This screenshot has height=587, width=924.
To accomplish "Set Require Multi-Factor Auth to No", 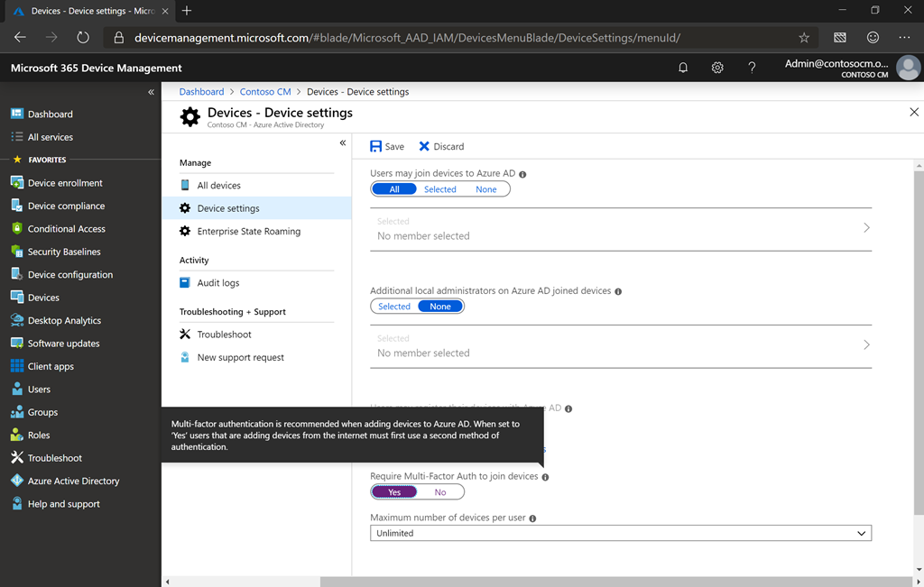I will point(440,492).
